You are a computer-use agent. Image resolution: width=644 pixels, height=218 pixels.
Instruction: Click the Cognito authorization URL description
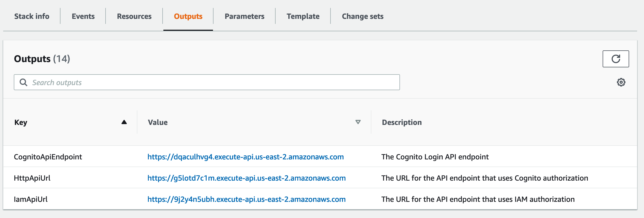coord(485,178)
